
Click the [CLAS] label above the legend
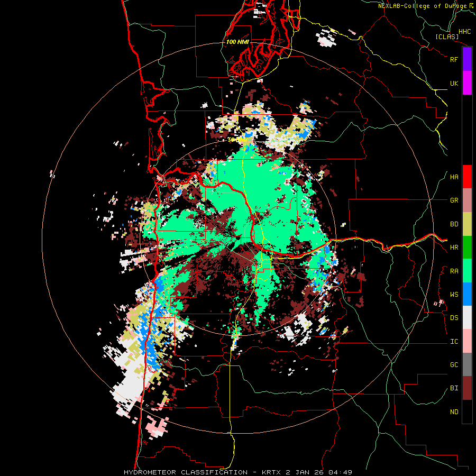pyautogui.click(x=447, y=36)
